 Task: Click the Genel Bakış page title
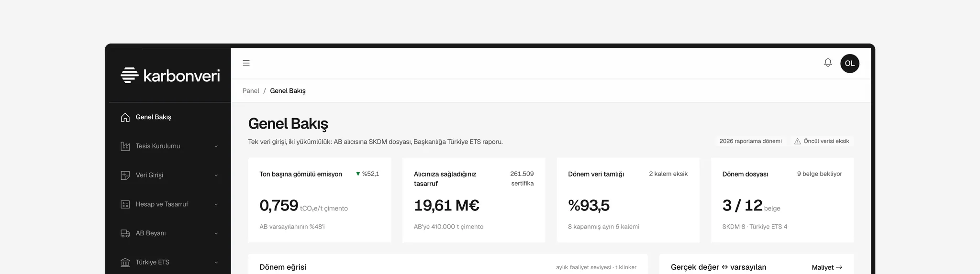[288, 124]
